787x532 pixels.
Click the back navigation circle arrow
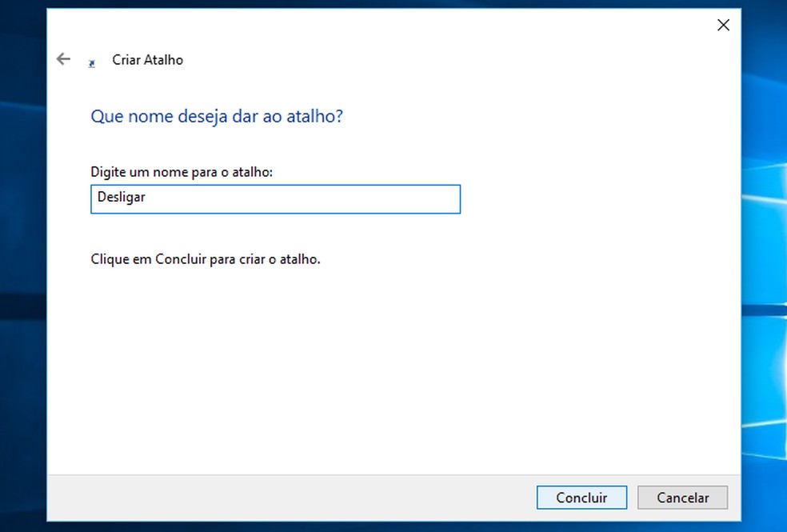(x=63, y=58)
